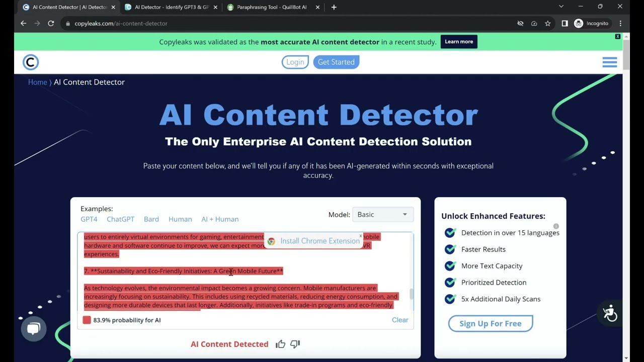The width and height of the screenshot is (644, 362).
Task: Open the Chrome three-dot menu
Action: point(620,23)
